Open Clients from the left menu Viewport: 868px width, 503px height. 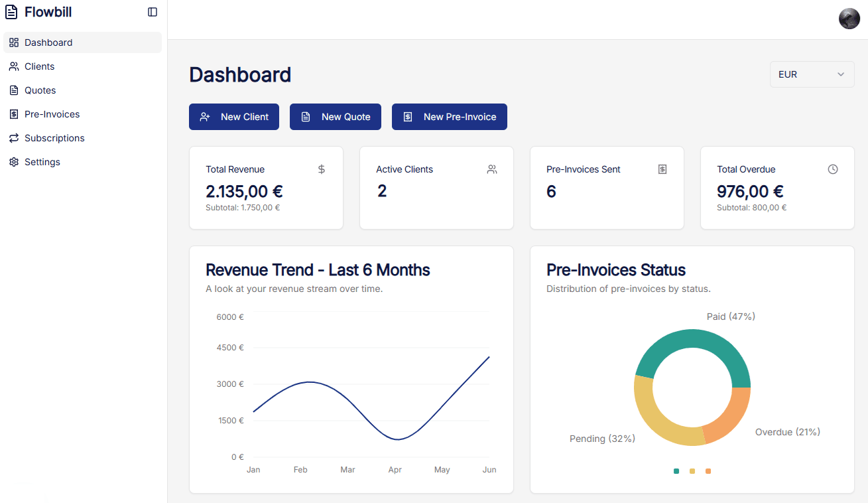click(40, 66)
